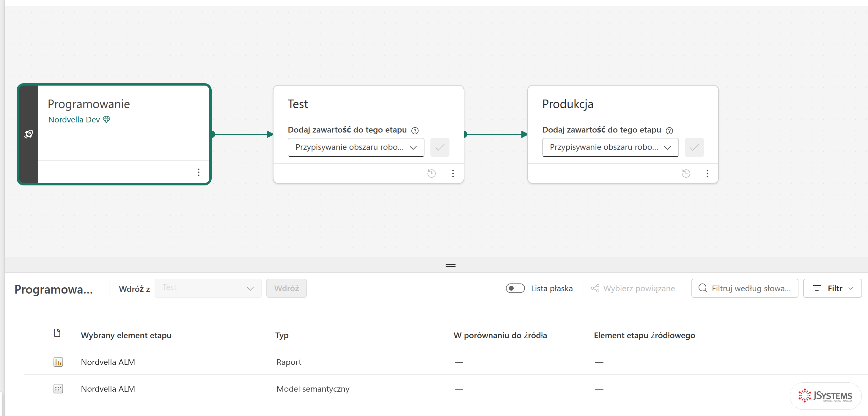Confirm workspace assignment checkmark on Test stage

pyautogui.click(x=440, y=147)
